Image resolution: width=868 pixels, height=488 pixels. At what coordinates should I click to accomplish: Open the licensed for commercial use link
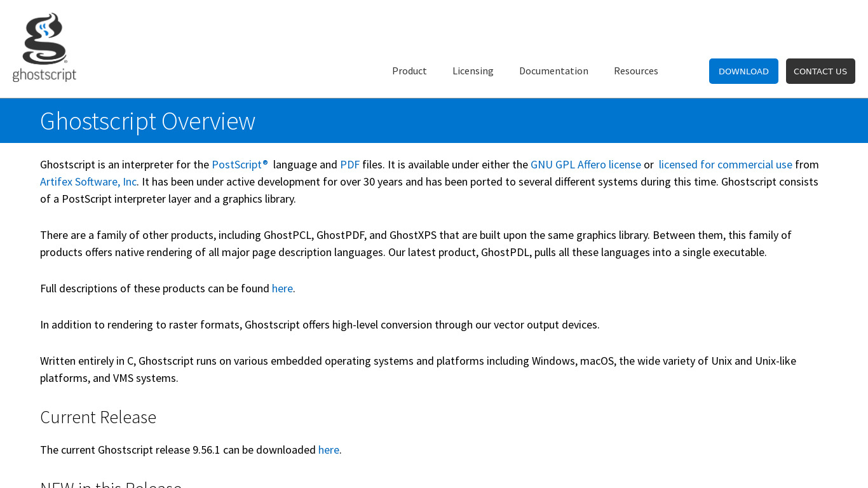point(725,165)
